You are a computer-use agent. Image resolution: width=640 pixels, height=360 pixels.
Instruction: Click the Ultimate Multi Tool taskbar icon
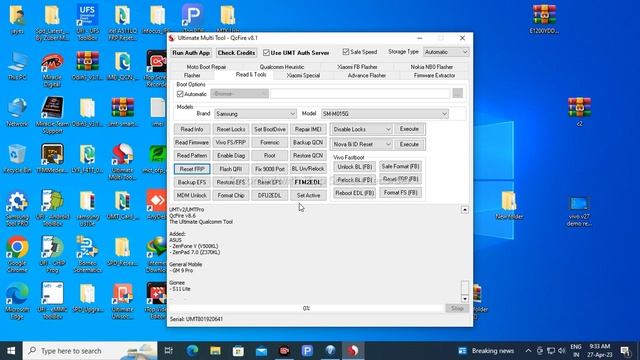point(353,351)
